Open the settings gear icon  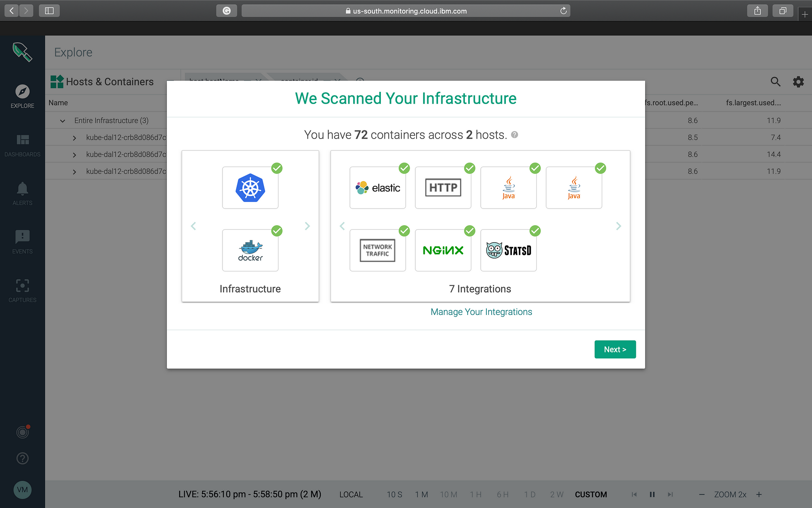click(x=798, y=82)
